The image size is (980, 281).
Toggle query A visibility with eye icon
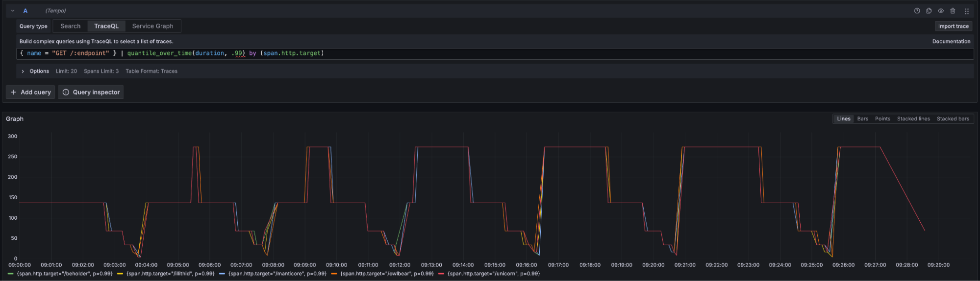pyautogui.click(x=941, y=11)
